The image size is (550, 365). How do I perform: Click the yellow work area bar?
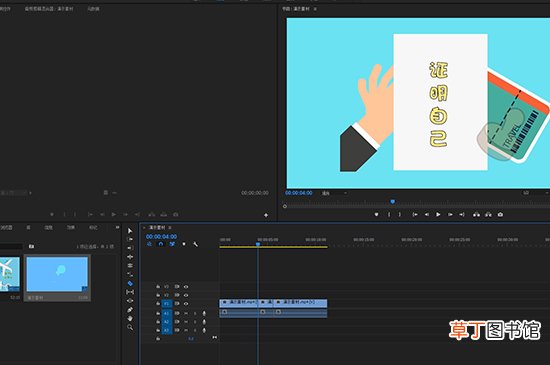pos(274,247)
